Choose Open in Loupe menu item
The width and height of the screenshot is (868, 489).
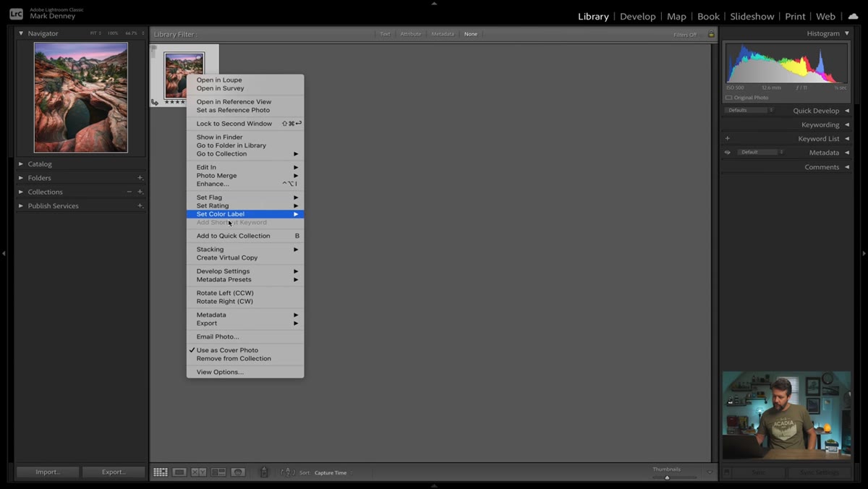pyautogui.click(x=245, y=80)
